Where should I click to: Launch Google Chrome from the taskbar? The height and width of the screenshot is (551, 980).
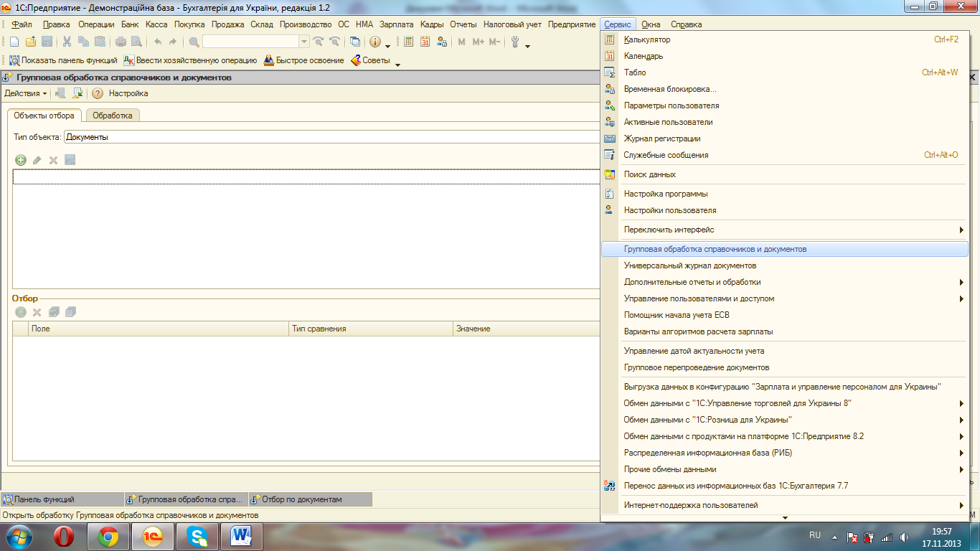[x=109, y=537]
